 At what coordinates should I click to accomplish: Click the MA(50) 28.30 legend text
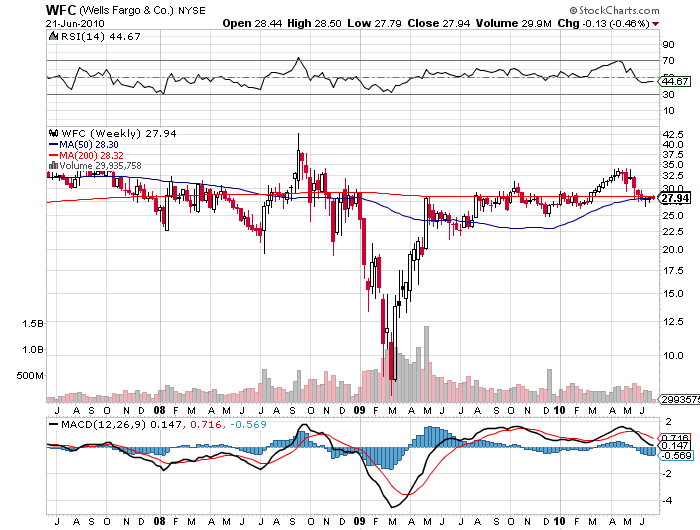[x=89, y=145]
